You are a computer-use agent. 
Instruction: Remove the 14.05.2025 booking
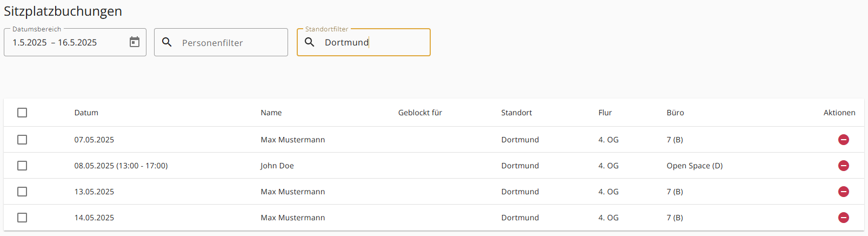(843, 218)
